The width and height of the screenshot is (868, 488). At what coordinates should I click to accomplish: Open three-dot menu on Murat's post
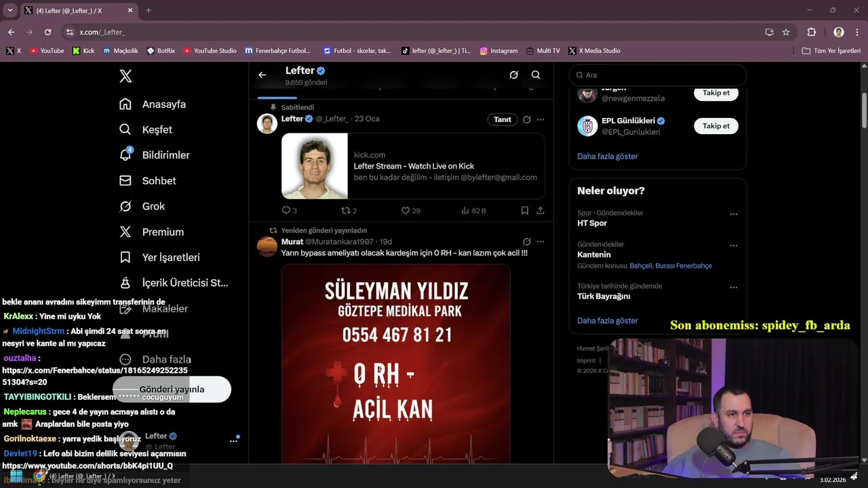point(540,241)
